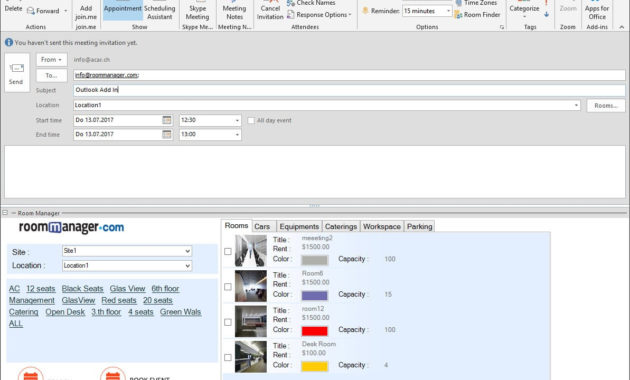Click the red color swatch of room12
The height and width of the screenshot is (380, 630).
click(315, 331)
